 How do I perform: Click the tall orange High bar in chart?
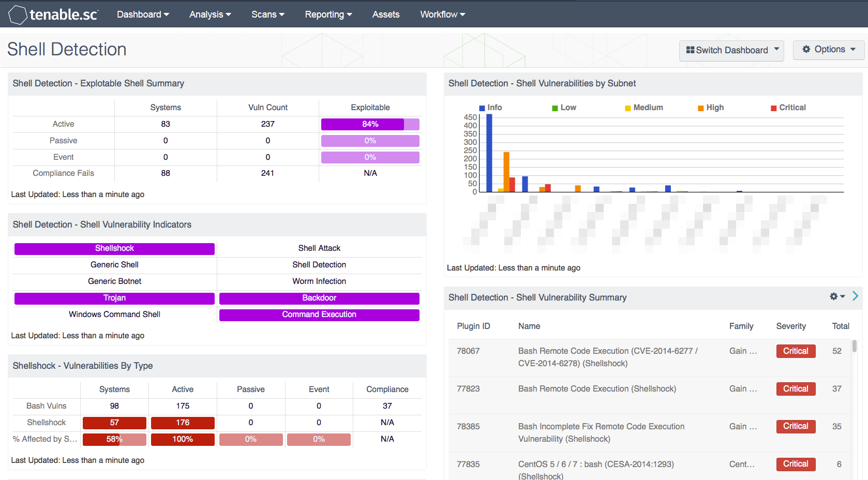(x=506, y=172)
